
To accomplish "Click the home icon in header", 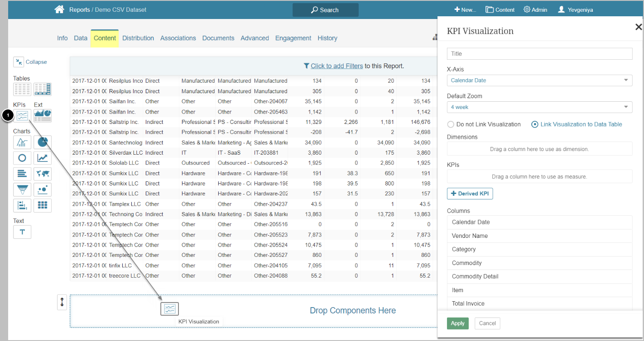I will click(x=59, y=9).
